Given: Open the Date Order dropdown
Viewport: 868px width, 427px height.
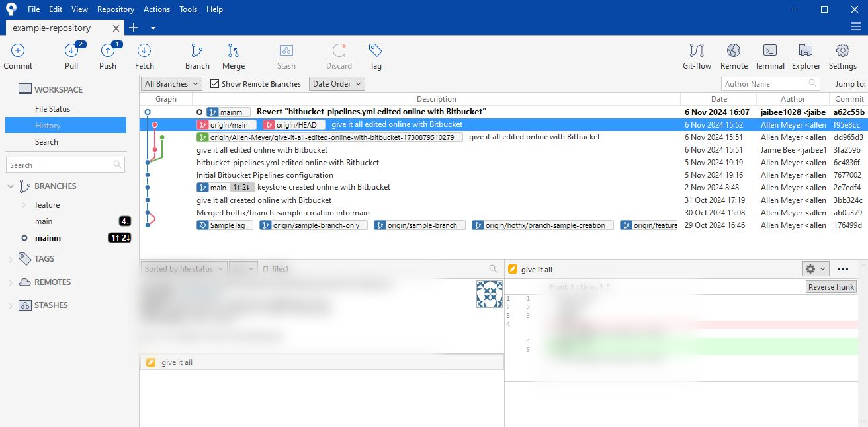Looking at the screenshot, I should (x=337, y=84).
